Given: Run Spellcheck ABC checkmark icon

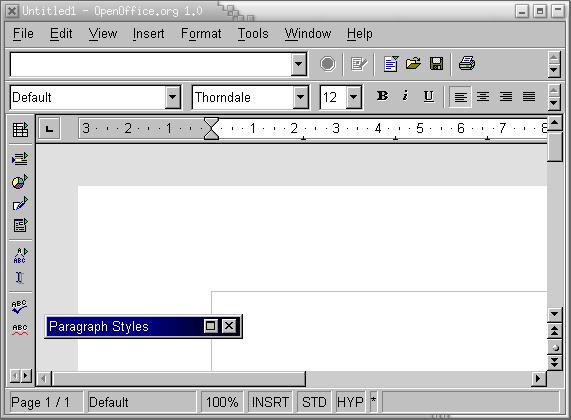Looking at the screenshot, I should [x=19, y=307].
